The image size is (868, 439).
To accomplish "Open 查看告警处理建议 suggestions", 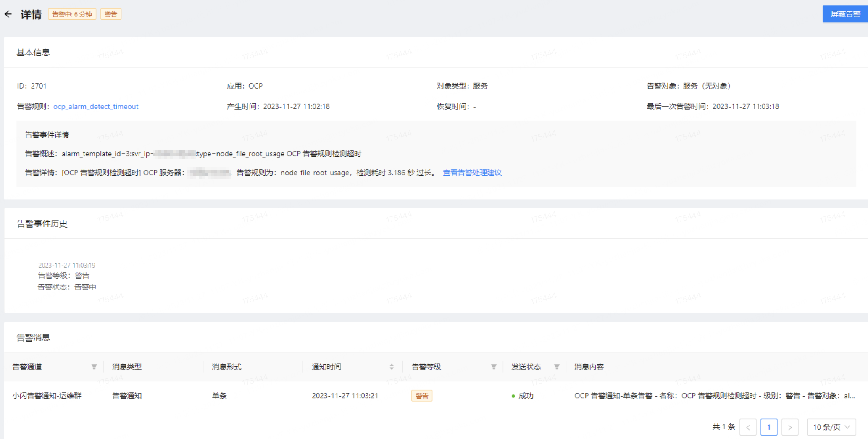I will pyautogui.click(x=472, y=172).
